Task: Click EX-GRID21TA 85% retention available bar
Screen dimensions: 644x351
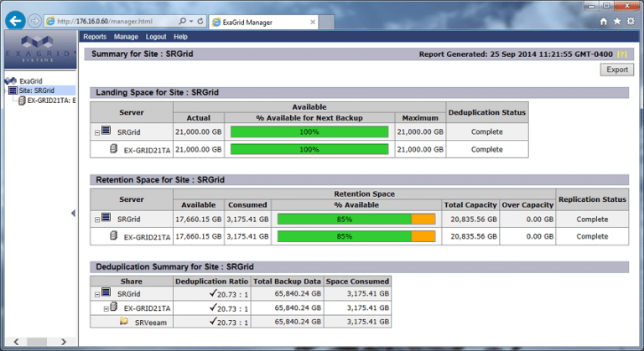Action: (356, 236)
